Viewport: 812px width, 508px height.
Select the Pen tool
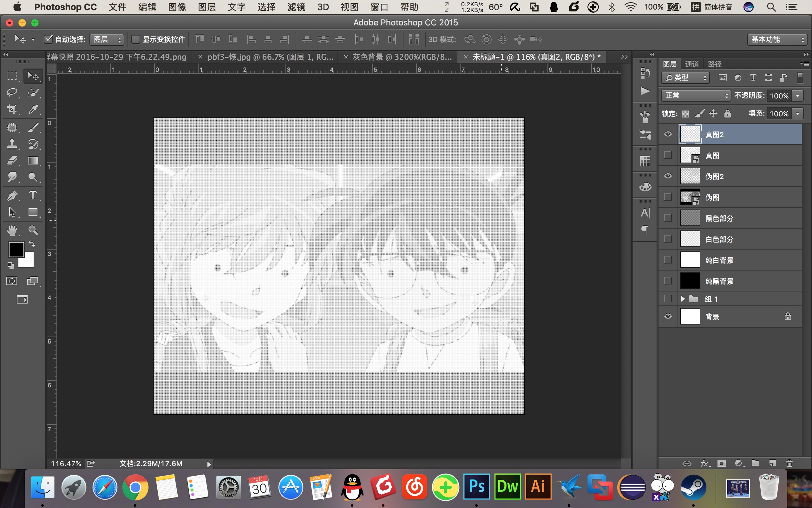[12, 196]
